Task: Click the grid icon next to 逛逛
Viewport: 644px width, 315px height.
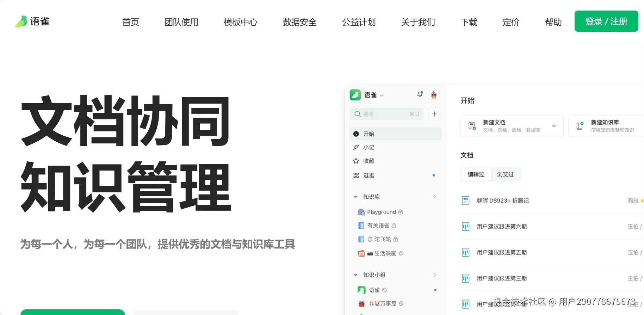Action: (356, 175)
